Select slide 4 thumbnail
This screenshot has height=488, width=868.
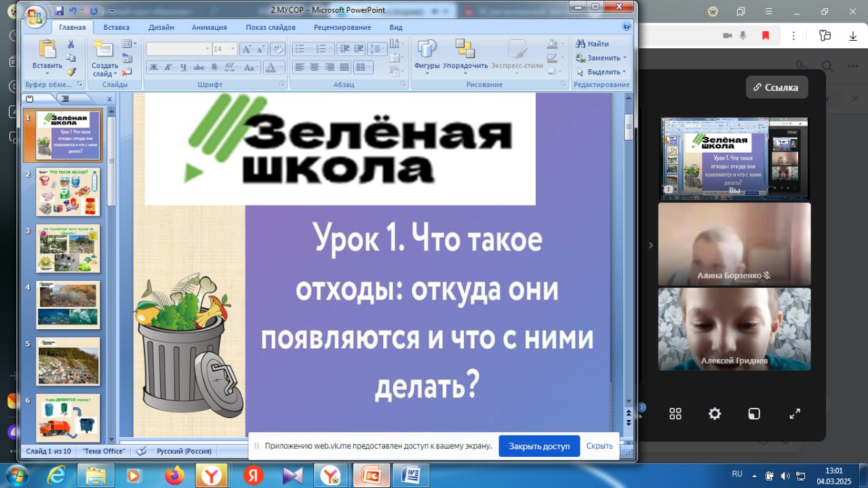point(68,305)
